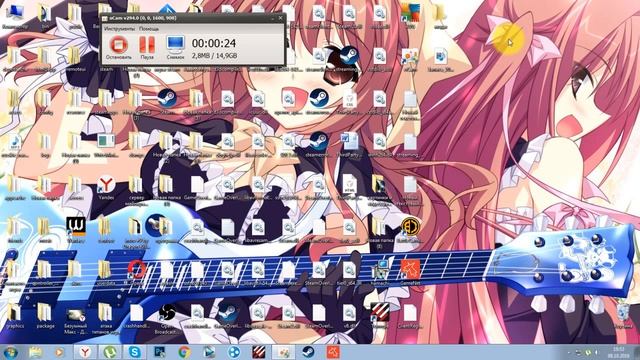Click the taskbar clock
Image resolution: width=640 pixels, height=360 pixels.
619,352
